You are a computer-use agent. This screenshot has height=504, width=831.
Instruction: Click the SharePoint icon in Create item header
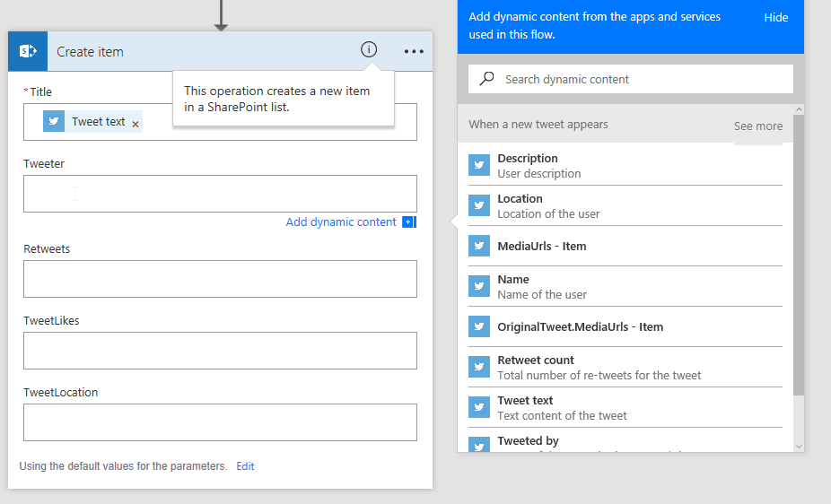(x=28, y=52)
